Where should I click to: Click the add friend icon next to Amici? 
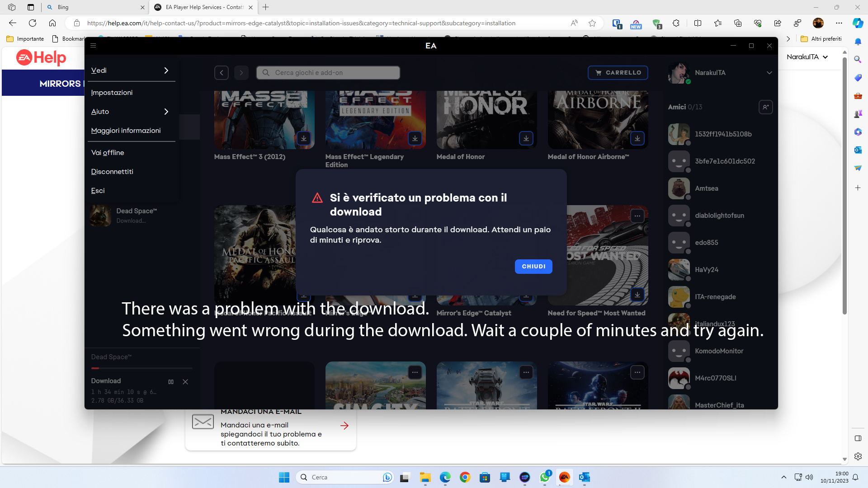766,107
